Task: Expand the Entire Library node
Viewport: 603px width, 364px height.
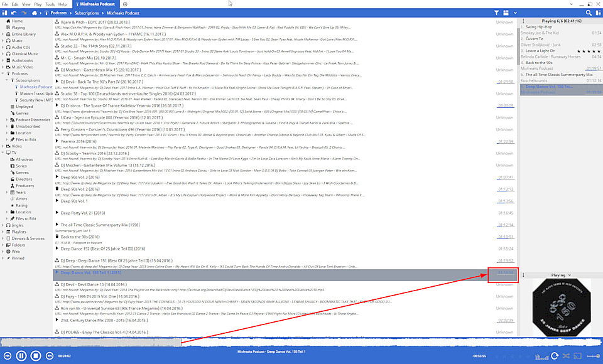Action: (3, 34)
